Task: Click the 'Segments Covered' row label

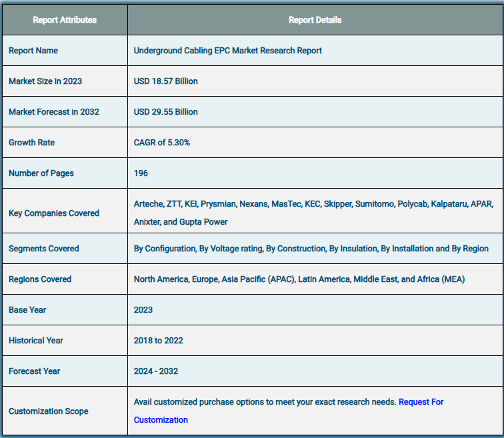Action: click(x=44, y=249)
